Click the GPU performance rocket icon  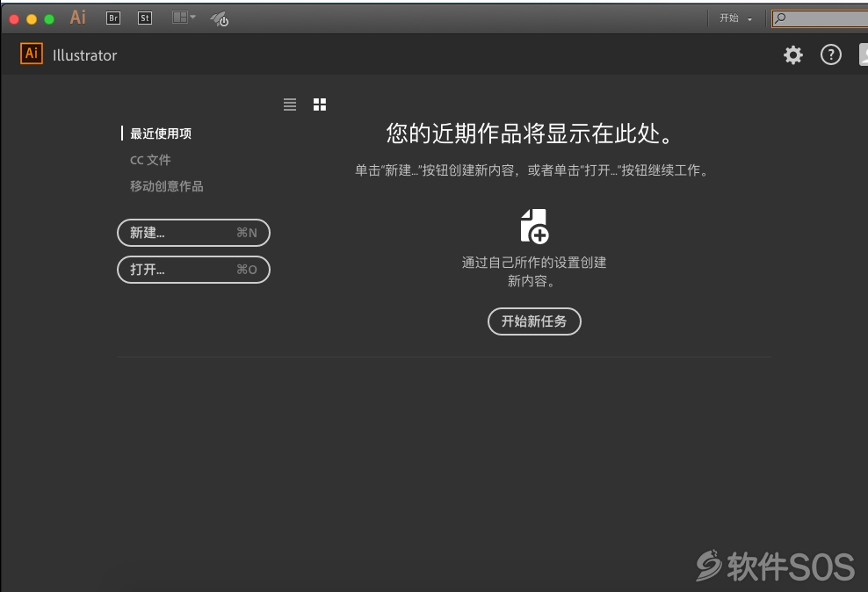click(x=220, y=19)
